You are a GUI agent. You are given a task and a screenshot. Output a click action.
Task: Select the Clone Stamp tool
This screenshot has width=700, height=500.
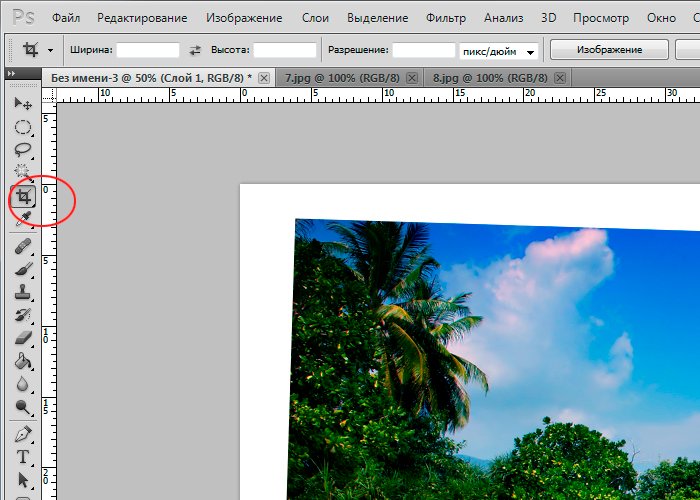22,293
